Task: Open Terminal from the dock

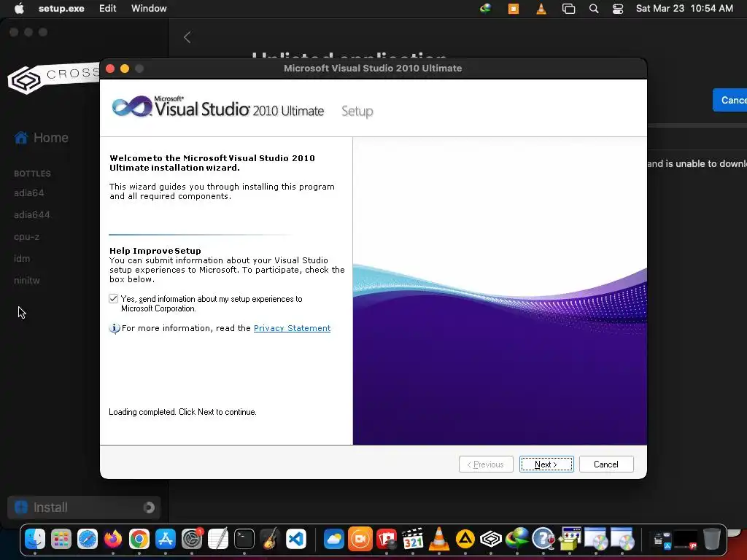Action: (244, 540)
